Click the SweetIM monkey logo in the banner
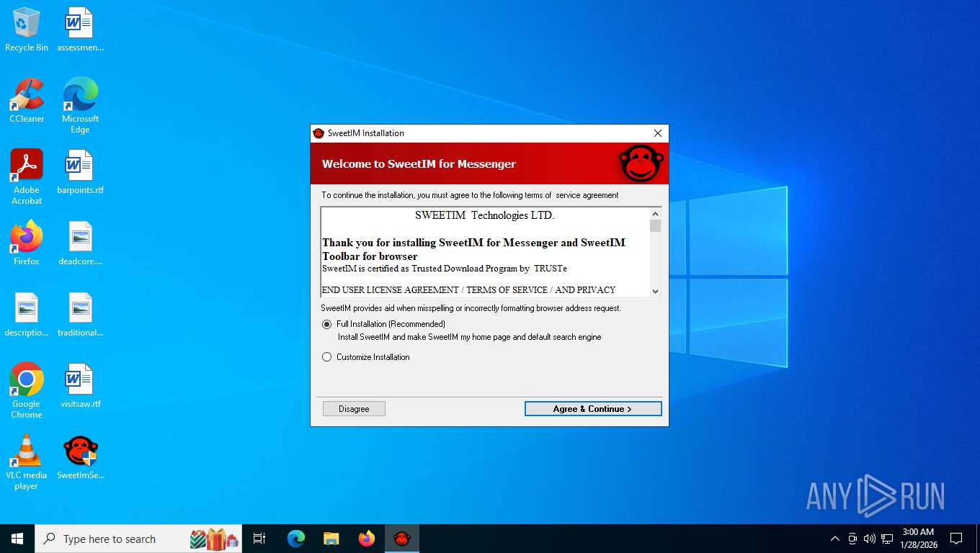Image resolution: width=980 pixels, height=553 pixels. pos(641,163)
